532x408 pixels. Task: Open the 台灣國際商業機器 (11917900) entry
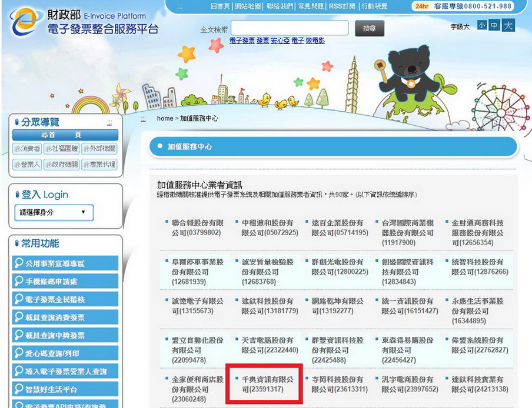(x=407, y=232)
